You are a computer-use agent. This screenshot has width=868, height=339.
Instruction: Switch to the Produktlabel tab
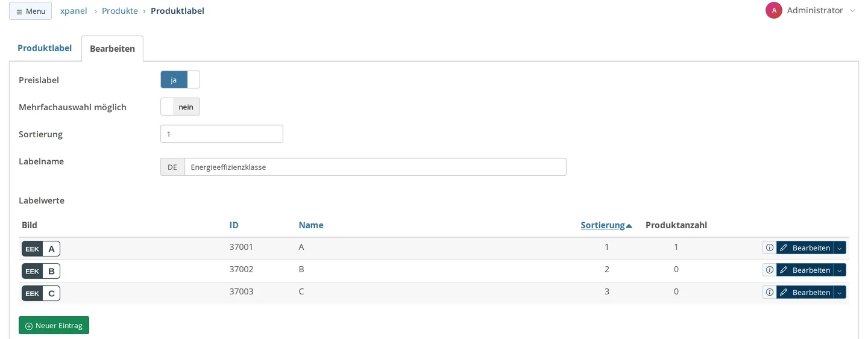click(45, 48)
